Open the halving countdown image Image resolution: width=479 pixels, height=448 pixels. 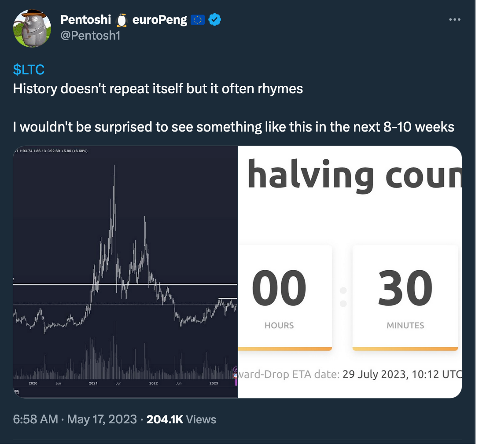pos(350,272)
